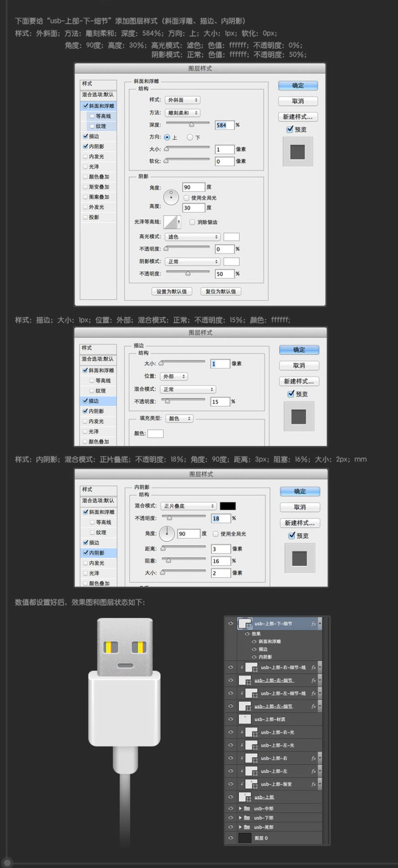The height and width of the screenshot is (868, 398).
Task: Click the 深度 depth slider
Action: (188, 123)
